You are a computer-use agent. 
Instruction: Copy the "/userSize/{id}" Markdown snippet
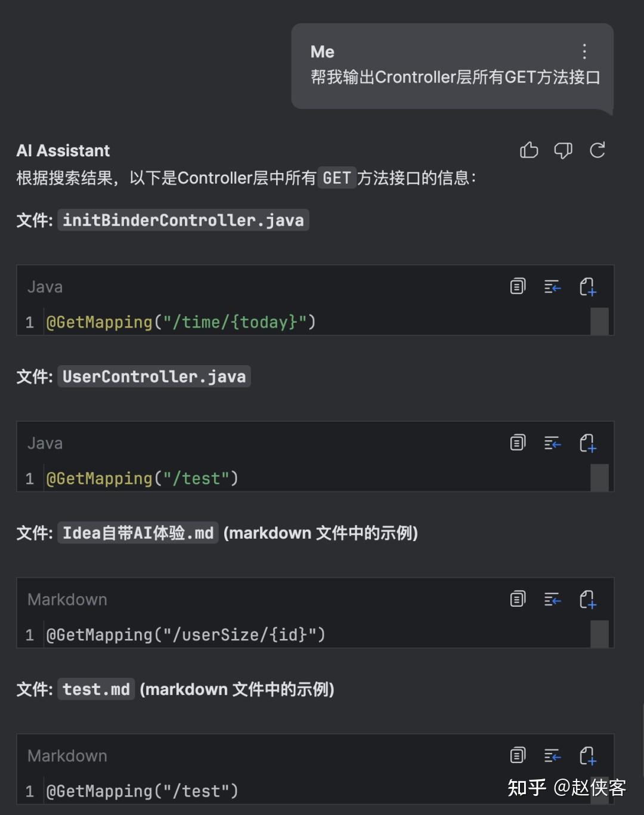pos(518,599)
